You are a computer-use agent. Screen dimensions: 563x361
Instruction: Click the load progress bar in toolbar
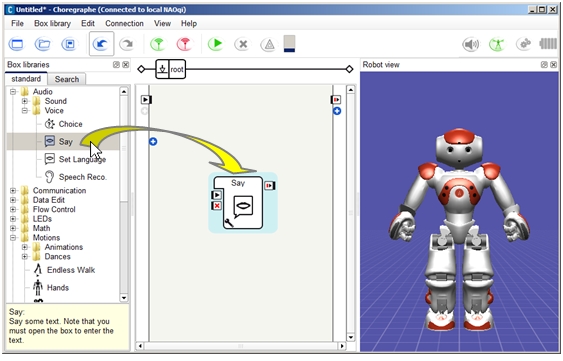click(289, 44)
